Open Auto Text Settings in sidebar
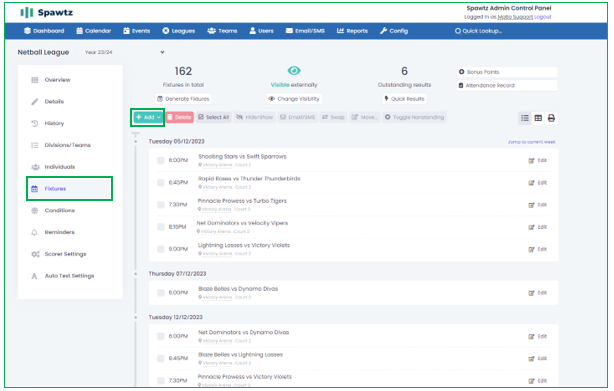 [69, 276]
